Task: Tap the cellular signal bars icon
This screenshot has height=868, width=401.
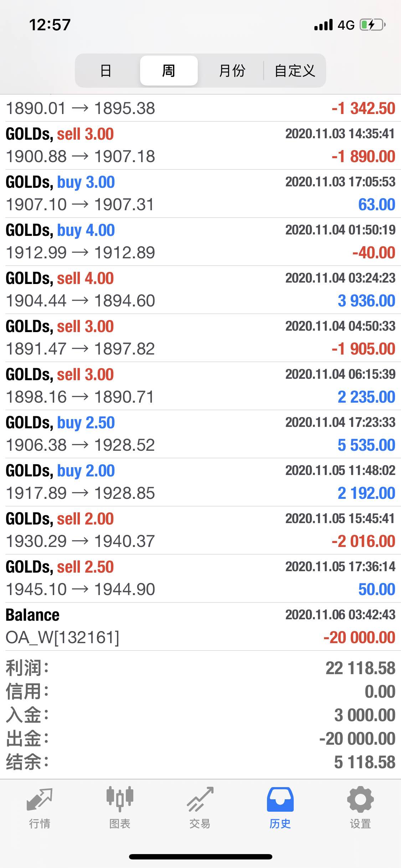Action: 324,25
